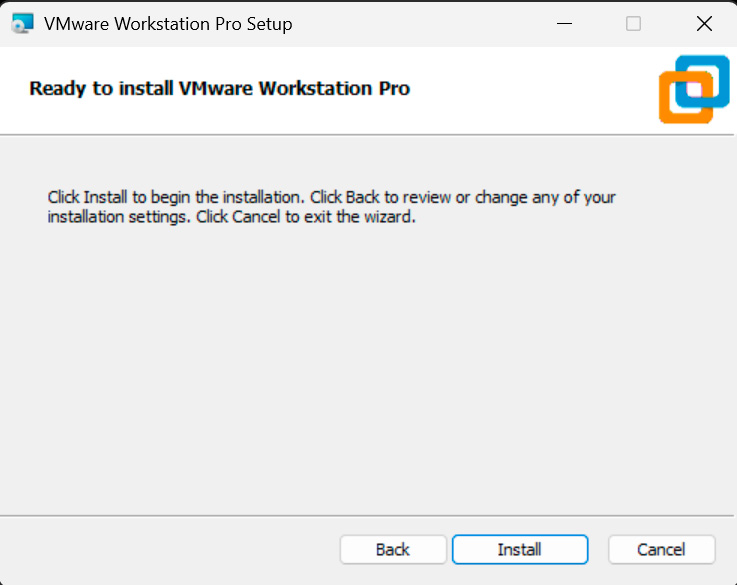This screenshot has width=737, height=585.
Task: Click the empty footer area left of Back
Action: tap(170, 549)
